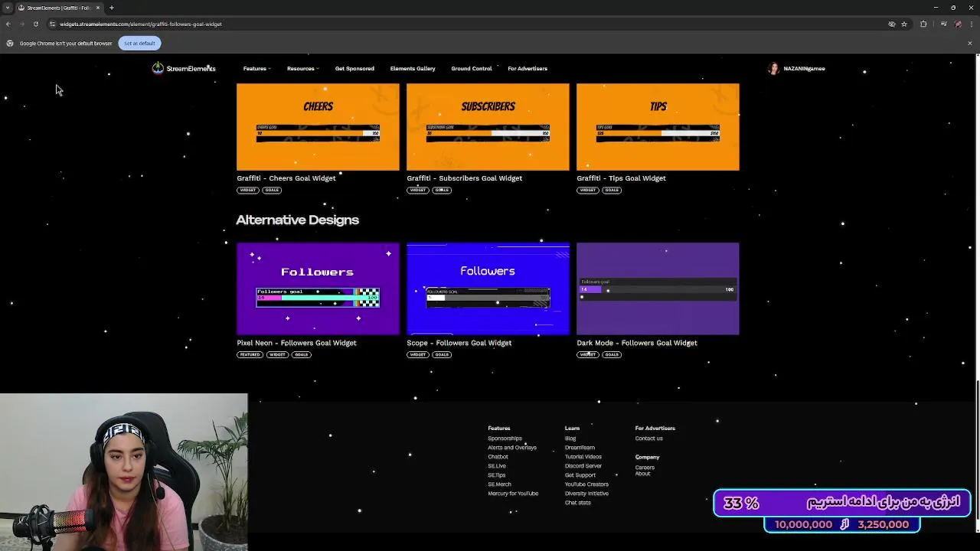
Task: Open the Get Sponsored menu item
Action: 354,68
